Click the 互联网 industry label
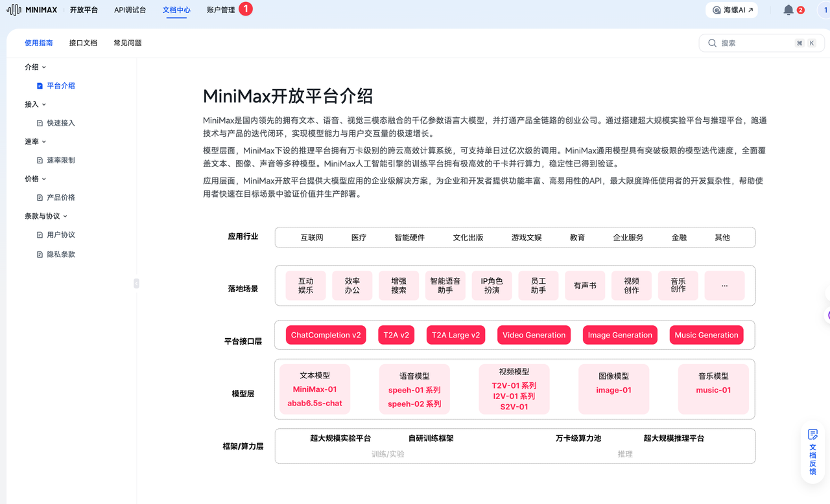The image size is (830, 504). click(312, 238)
